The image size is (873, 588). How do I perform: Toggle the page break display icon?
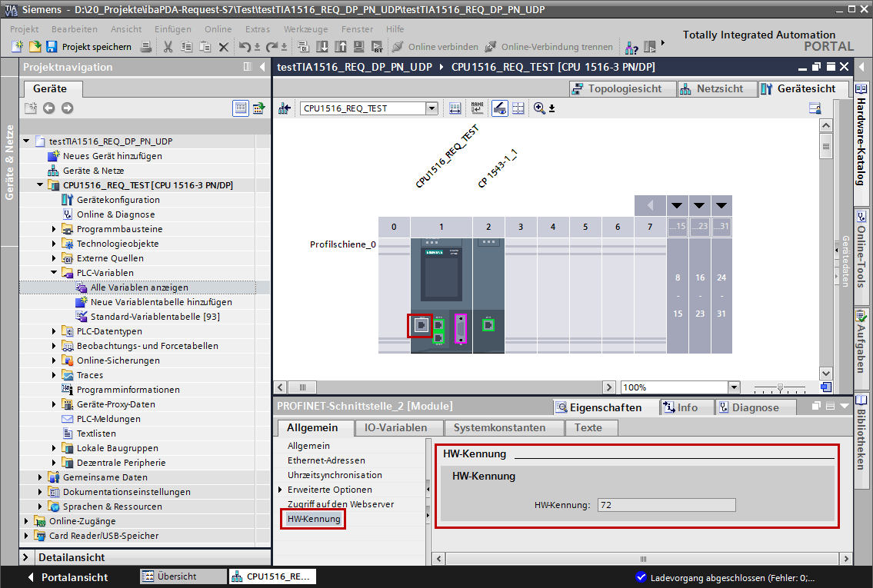pos(518,108)
